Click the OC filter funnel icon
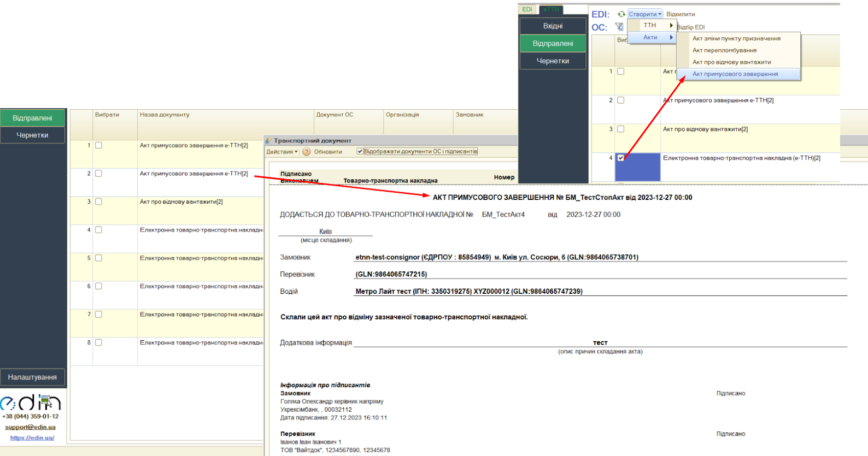Image resolution: width=868 pixels, height=456 pixels. click(619, 27)
